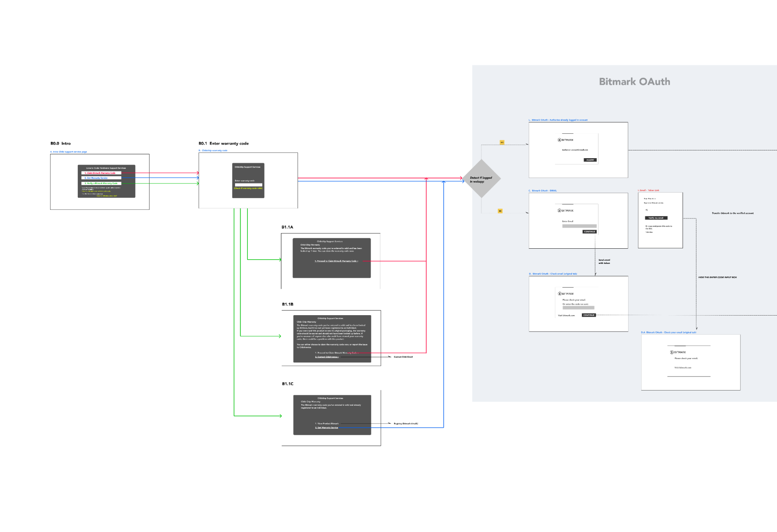The width and height of the screenshot is (777, 532).
Task: Click the 'Bitmark OAuth' section heading
Action: pyautogui.click(x=634, y=82)
